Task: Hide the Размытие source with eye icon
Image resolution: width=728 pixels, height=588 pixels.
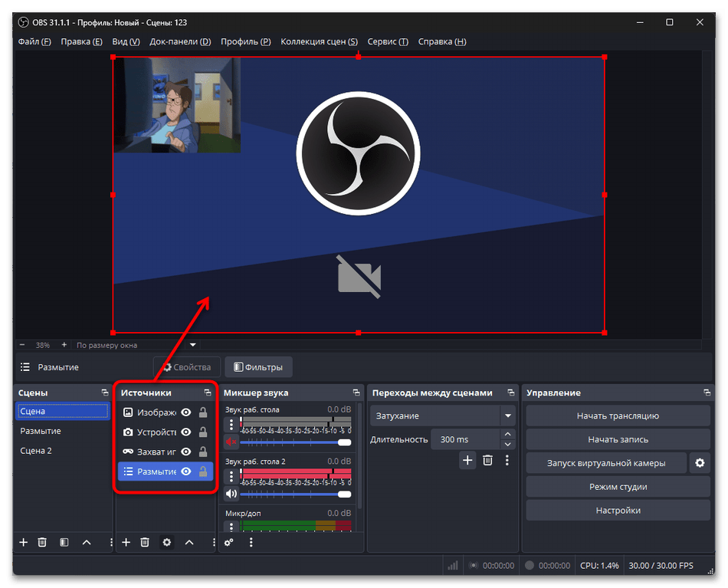Action: pos(185,471)
